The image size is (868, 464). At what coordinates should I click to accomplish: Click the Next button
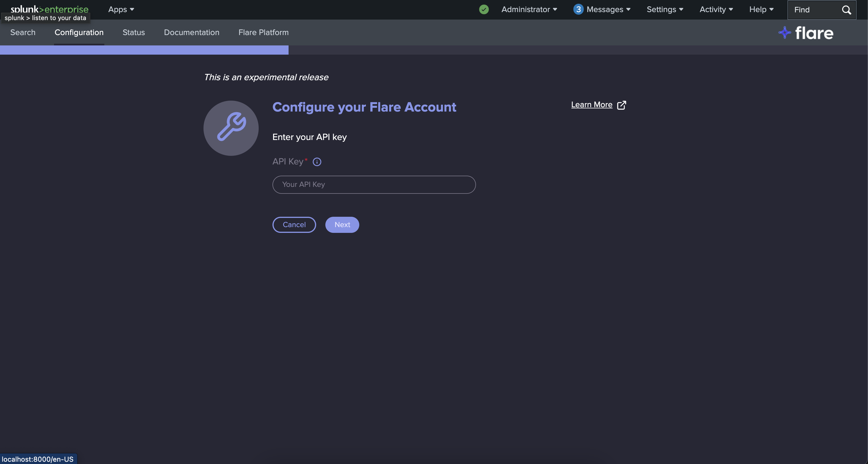[x=342, y=225]
